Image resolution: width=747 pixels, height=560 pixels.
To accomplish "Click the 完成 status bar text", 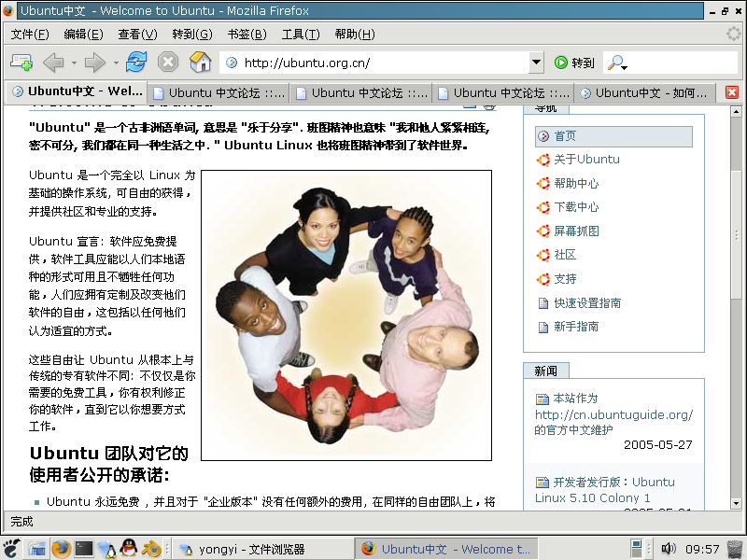I will [x=21, y=522].
